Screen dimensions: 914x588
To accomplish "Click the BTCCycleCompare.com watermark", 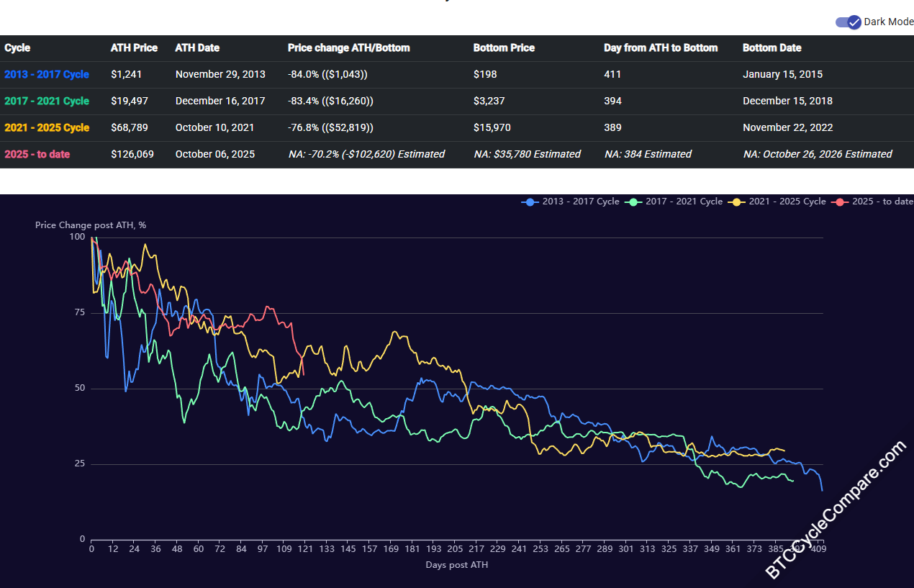I will (835, 512).
